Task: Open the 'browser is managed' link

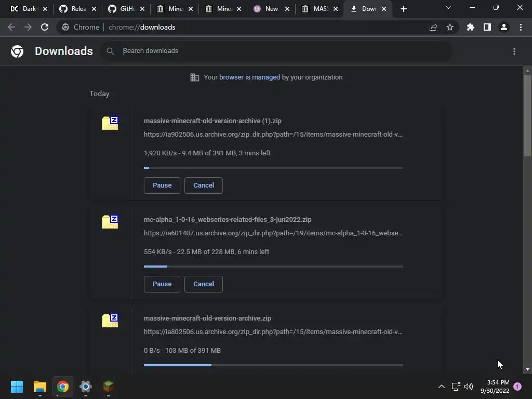Action: (x=249, y=77)
